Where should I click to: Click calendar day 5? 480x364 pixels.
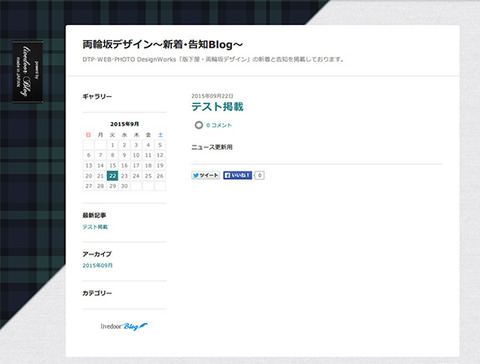coord(160,145)
